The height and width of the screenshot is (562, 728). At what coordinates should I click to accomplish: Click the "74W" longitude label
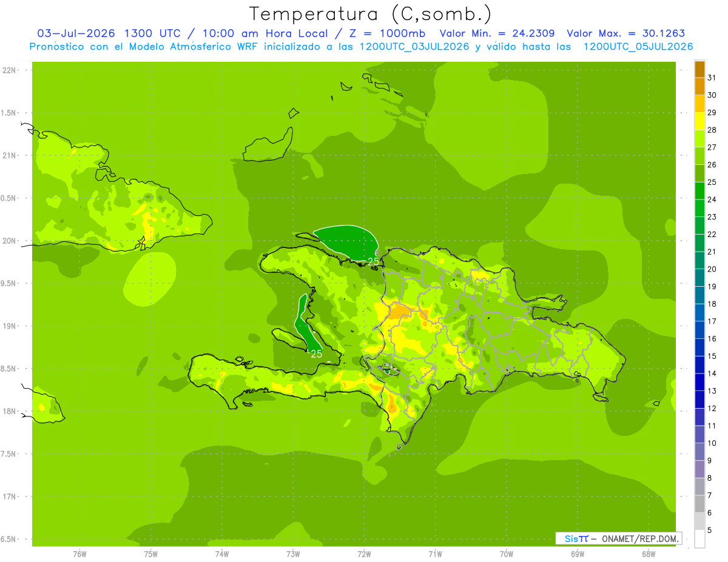(x=222, y=554)
